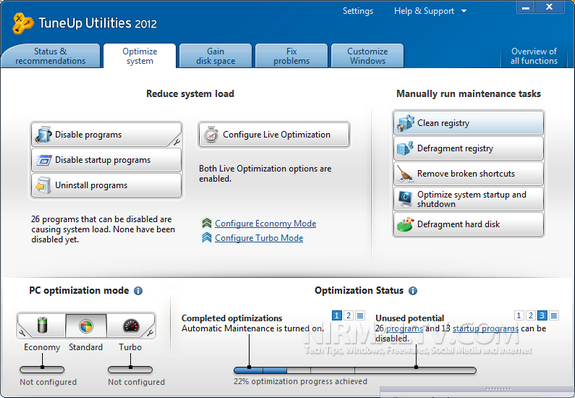Screen dimensions: 575x398
Task: Follow the programs link in Unused potential
Action: click(x=404, y=328)
